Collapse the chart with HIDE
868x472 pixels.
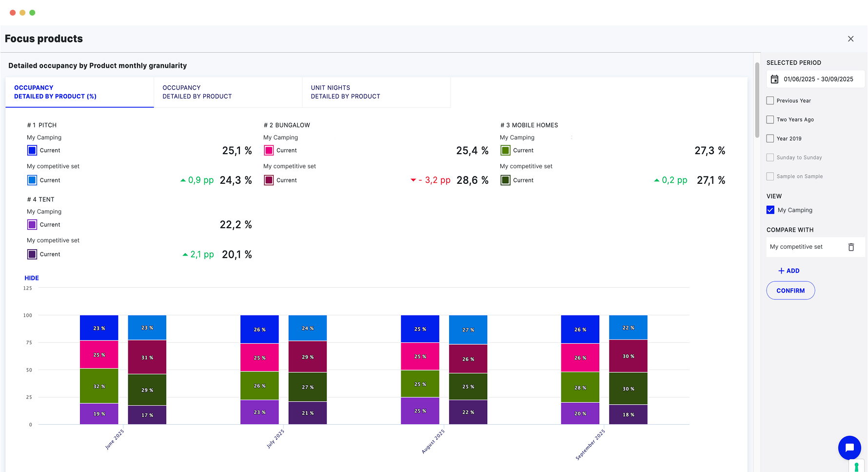(x=32, y=278)
